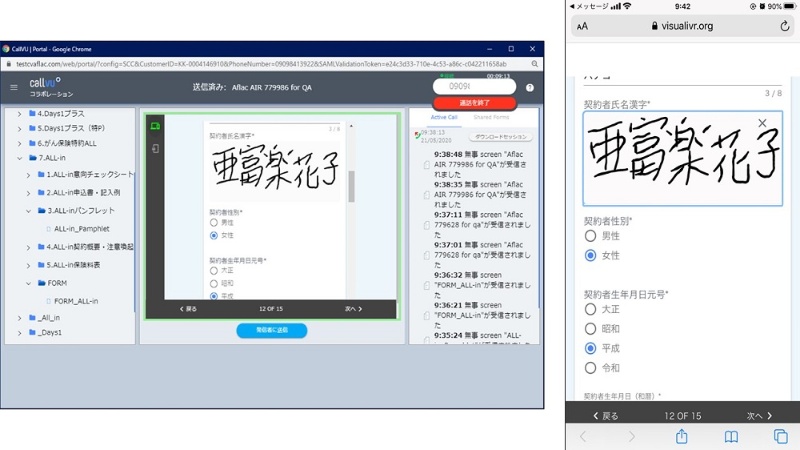Switch to the Shared Forms tab

coord(490,117)
